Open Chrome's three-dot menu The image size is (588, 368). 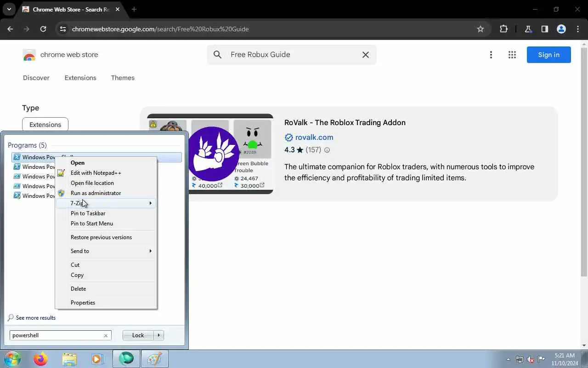[x=577, y=29]
